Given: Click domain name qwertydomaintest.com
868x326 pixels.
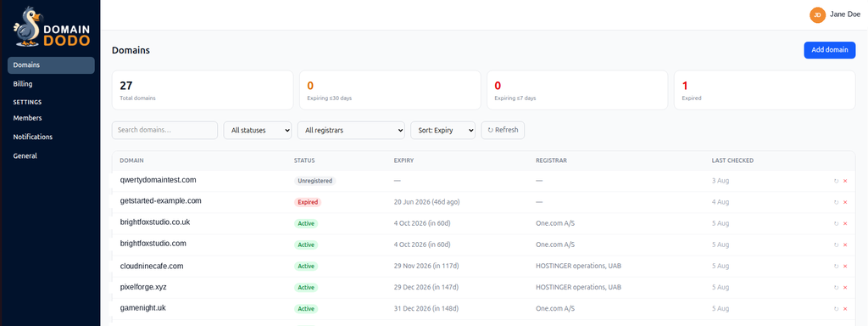Looking at the screenshot, I should coord(158,180).
